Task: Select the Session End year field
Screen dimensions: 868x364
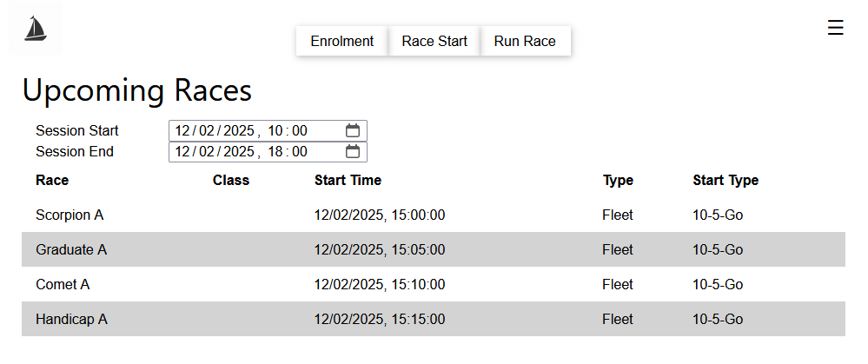Action: pyautogui.click(x=239, y=151)
